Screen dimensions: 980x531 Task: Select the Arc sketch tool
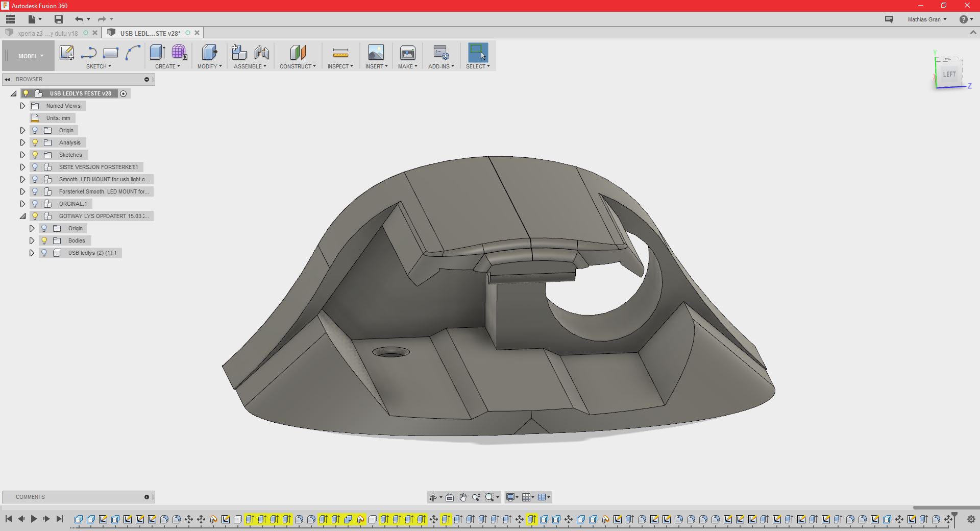pos(133,53)
